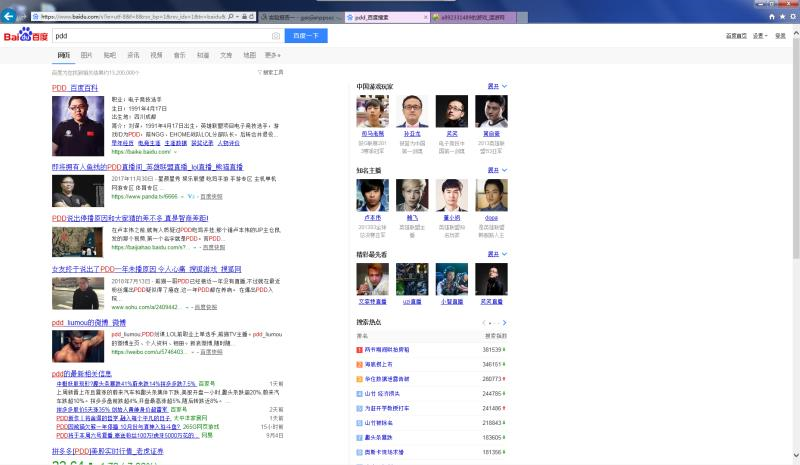Click the browser address bar URL
This screenshot has height=465, width=800.
(x=133, y=17)
